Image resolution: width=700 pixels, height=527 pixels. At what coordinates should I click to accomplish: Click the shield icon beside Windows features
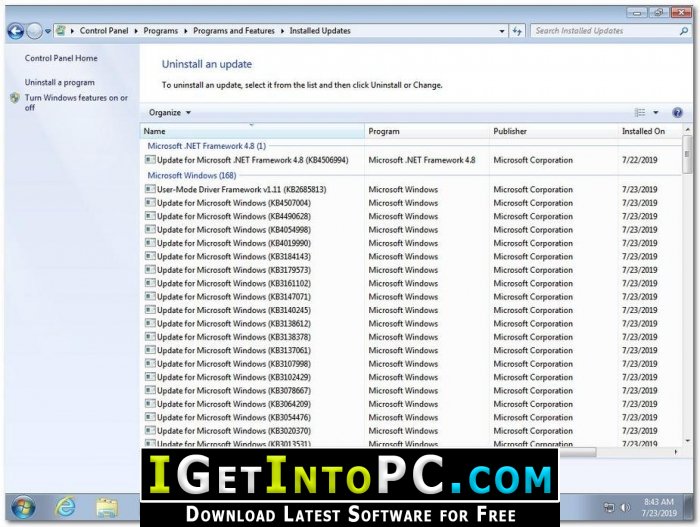(15, 98)
